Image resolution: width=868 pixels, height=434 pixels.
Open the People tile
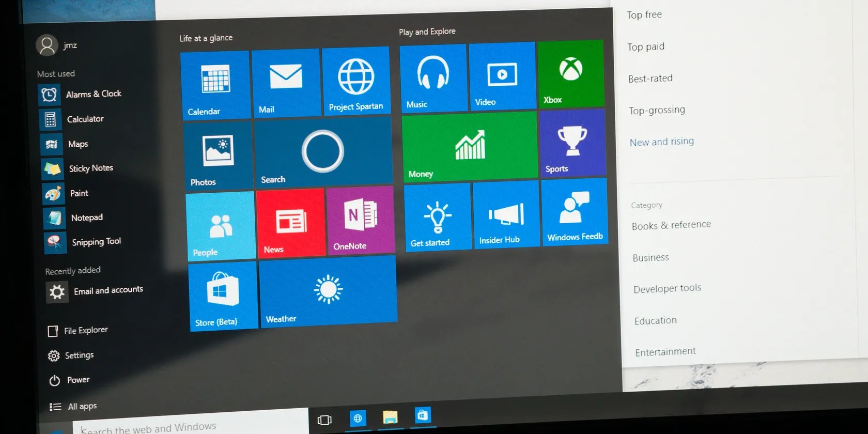point(221,226)
